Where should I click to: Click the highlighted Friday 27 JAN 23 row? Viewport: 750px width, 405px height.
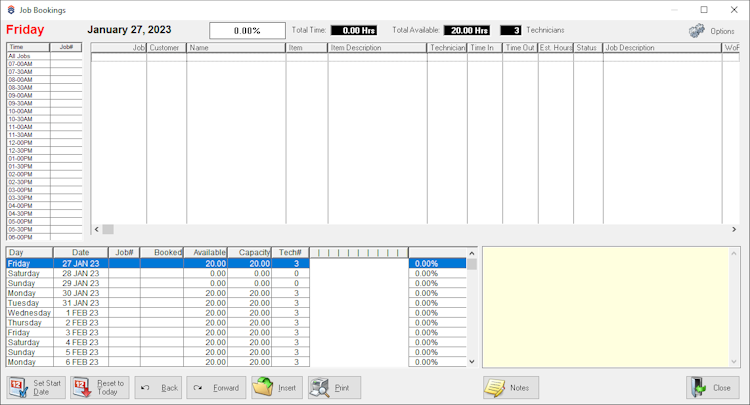(x=236, y=263)
